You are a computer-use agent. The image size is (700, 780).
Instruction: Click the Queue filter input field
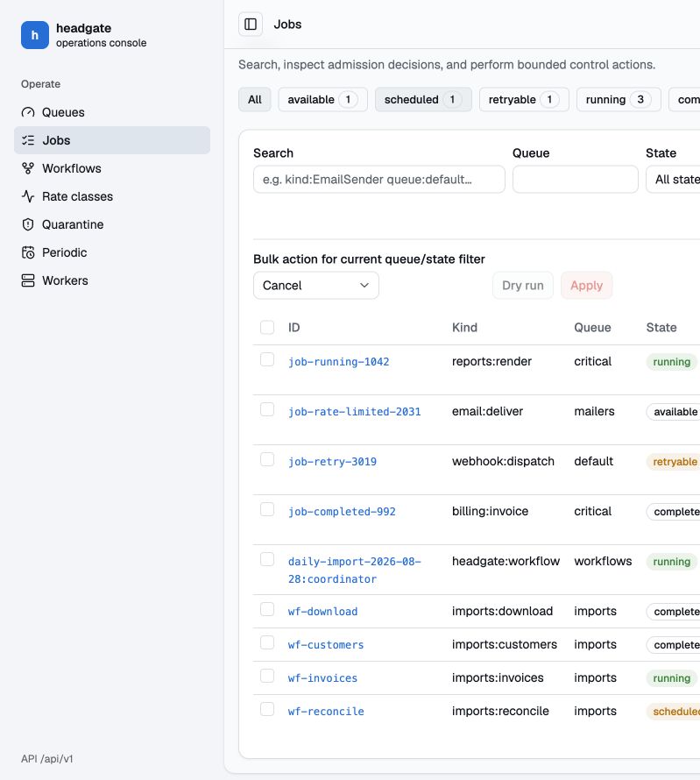click(x=576, y=180)
